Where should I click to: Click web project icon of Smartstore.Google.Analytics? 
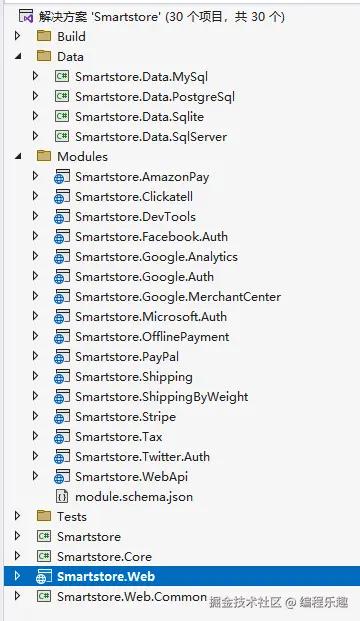point(62,257)
